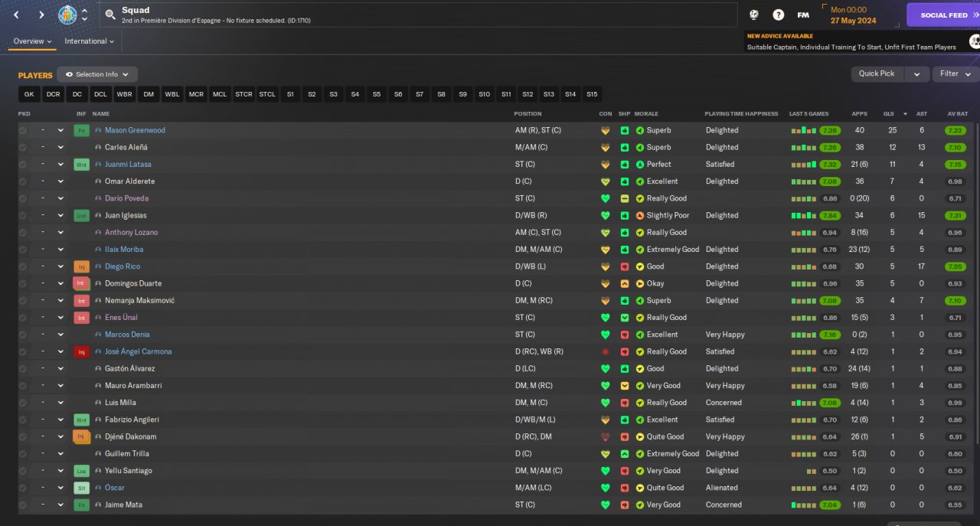980x526 pixels.
Task: Open the Social Feed panel
Action: pyautogui.click(x=943, y=15)
